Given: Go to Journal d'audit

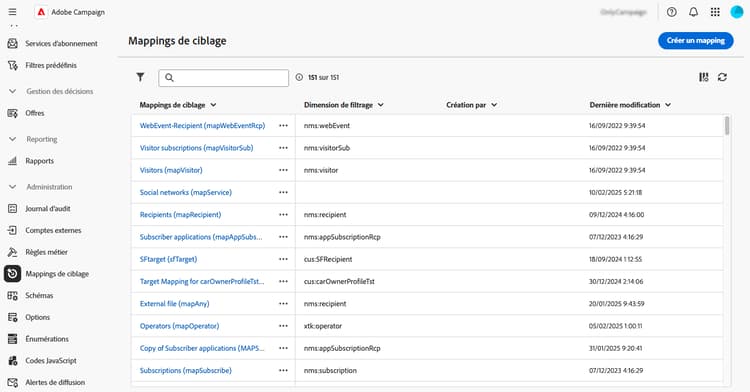Looking at the screenshot, I should pyautogui.click(x=48, y=208).
